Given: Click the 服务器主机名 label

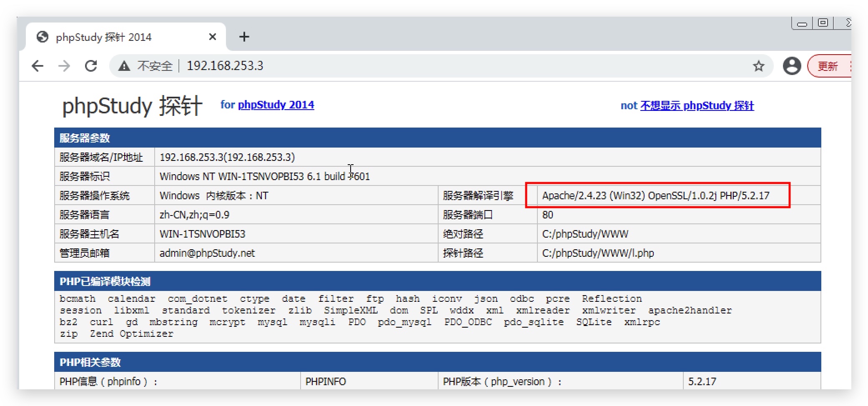Looking at the screenshot, I should [x=89, y=234].
